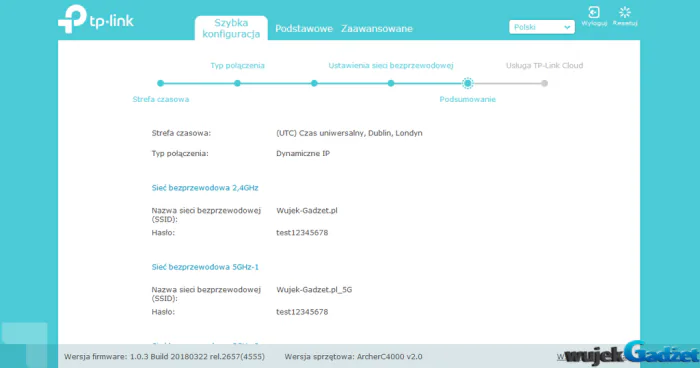Click the Wujek-Gadzet.pl_5G SSID value
The image size is (700, 368).
point(314,289)
